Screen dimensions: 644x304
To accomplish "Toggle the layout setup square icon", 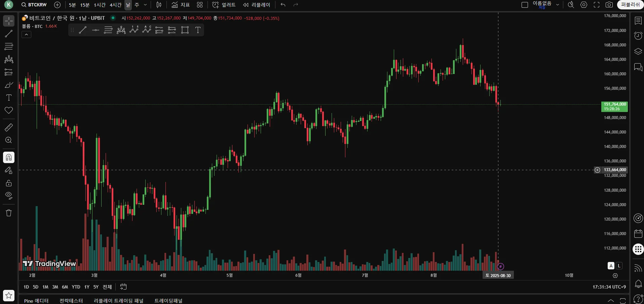I will coord(525,5).
